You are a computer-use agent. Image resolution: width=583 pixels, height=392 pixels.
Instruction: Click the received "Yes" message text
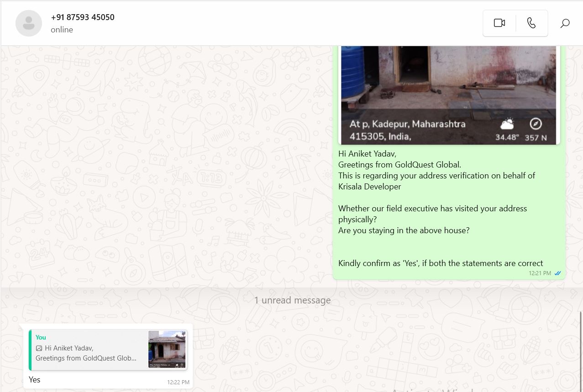[x=35, y=380]
